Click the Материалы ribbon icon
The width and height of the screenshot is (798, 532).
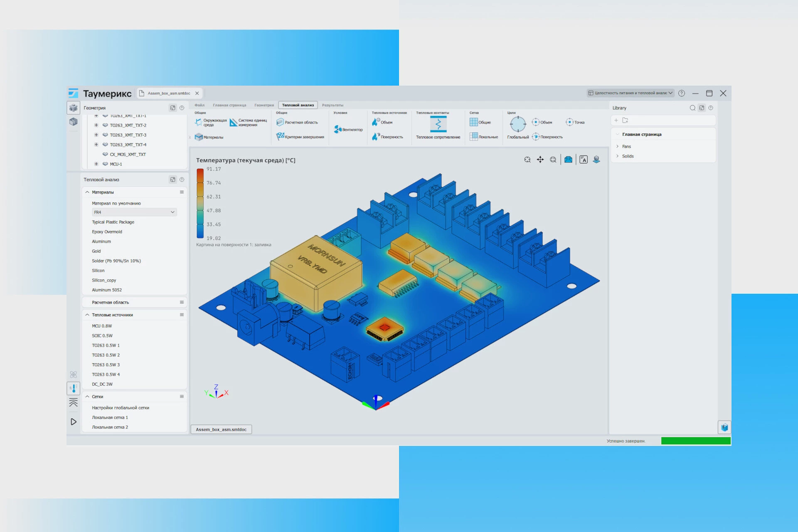coord(199,137)
